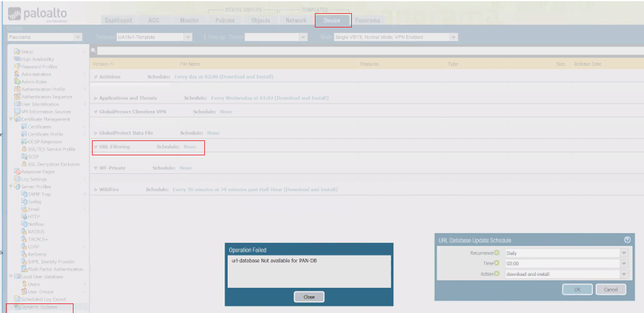Switch to the Policies tab
The image size is (644, 313).
pos(225,20)
